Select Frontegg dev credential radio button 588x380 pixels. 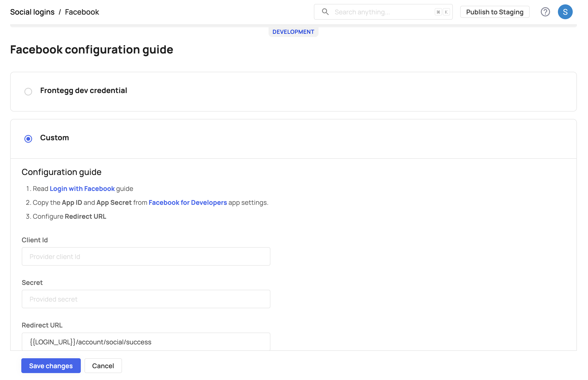[28, 92]
